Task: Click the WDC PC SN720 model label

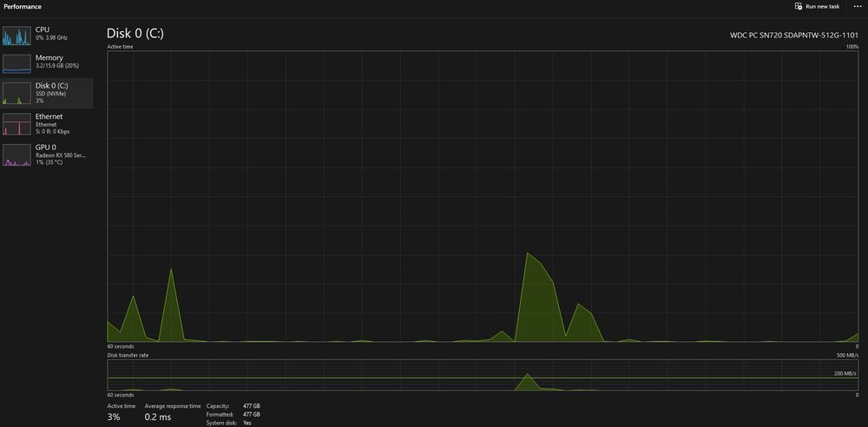Action: click(794, 35)
